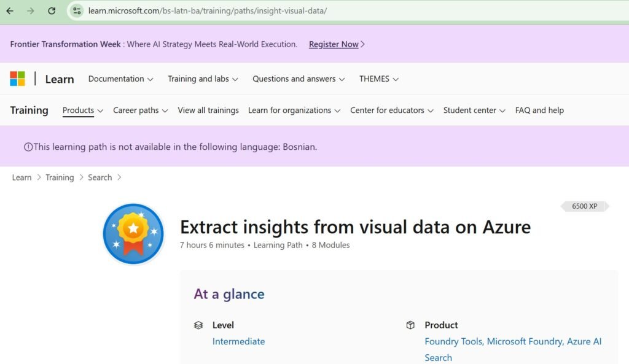
Task: Click the Training section heading
Action: (29, 110)
